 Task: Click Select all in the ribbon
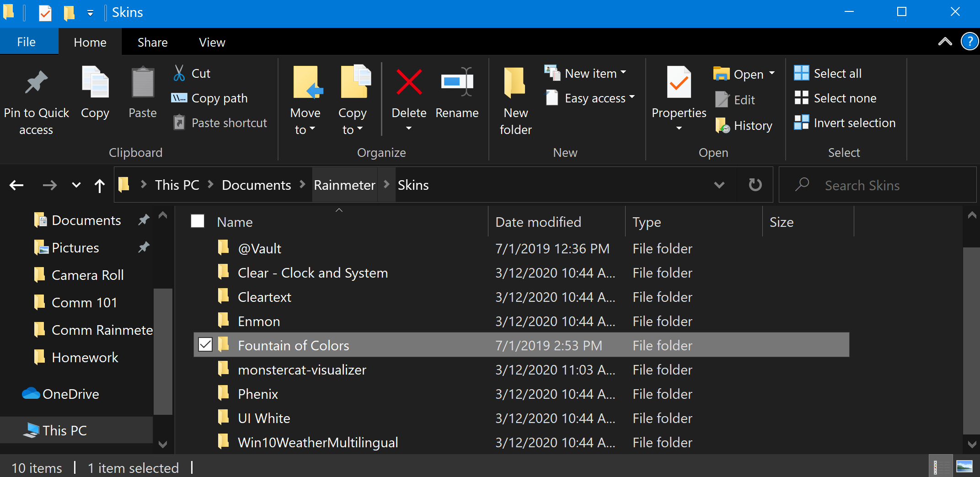click(828, 73)
